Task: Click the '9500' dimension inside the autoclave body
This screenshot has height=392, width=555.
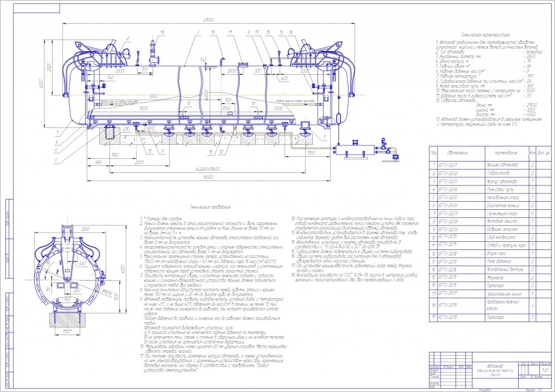Action: coord(153,97)
